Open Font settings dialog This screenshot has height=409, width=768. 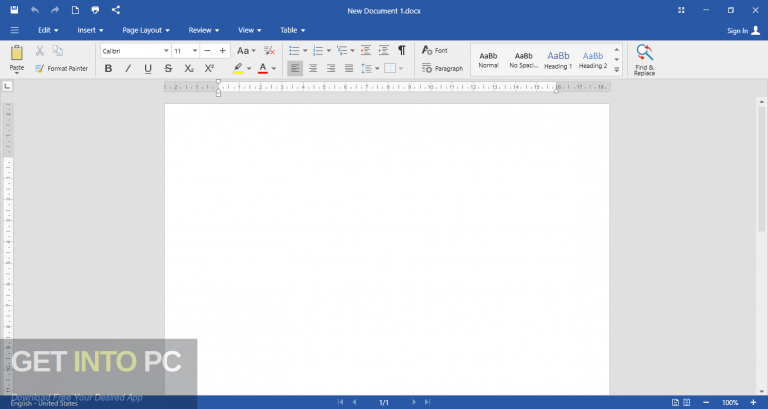click(x=435, y=50)
